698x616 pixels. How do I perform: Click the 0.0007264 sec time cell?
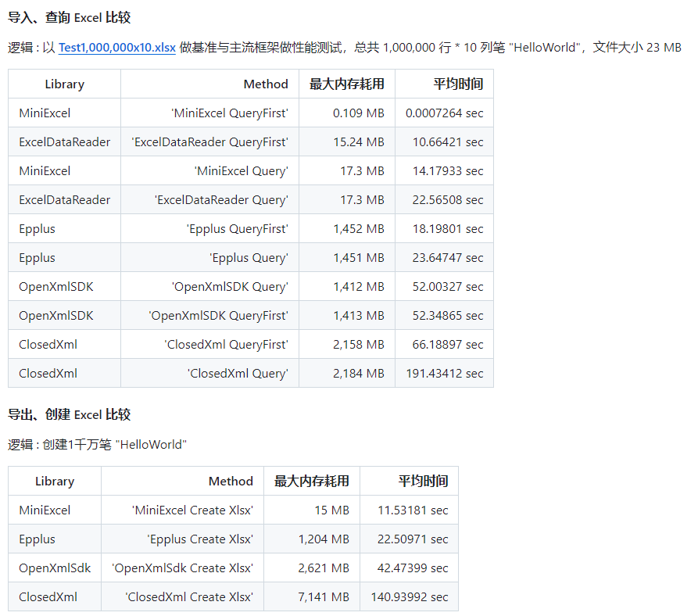(x=444, y=113)
